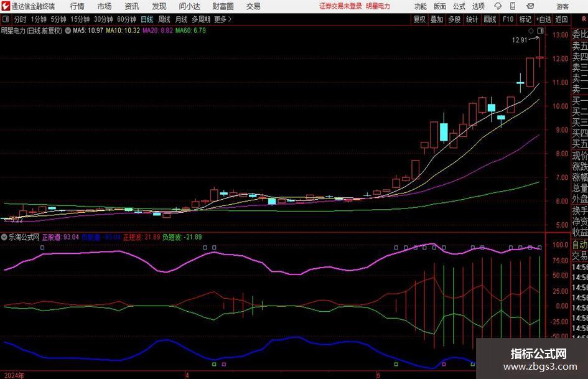Select the 日线 daily period
Viewport: 588px width, 379px height.
click(147, 19)
